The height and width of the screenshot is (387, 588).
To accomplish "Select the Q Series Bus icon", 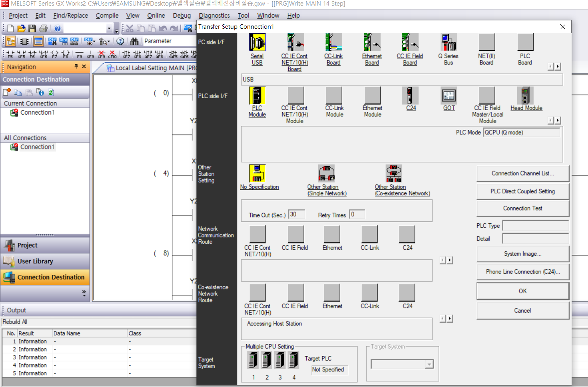I will point(448,42).
